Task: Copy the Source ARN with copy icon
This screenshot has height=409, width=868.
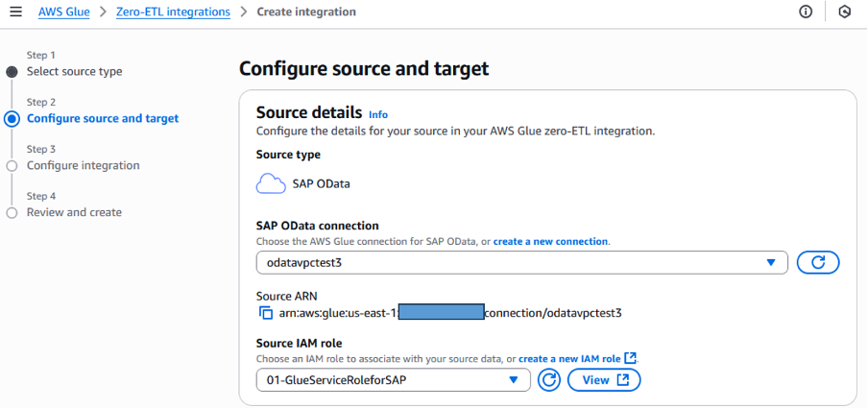Action: click(x=266, y=313)
